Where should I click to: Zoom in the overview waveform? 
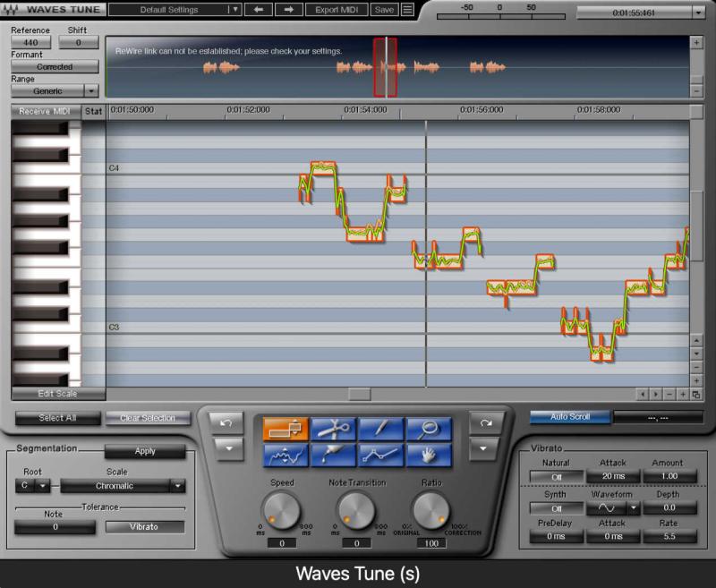[696, 43]
